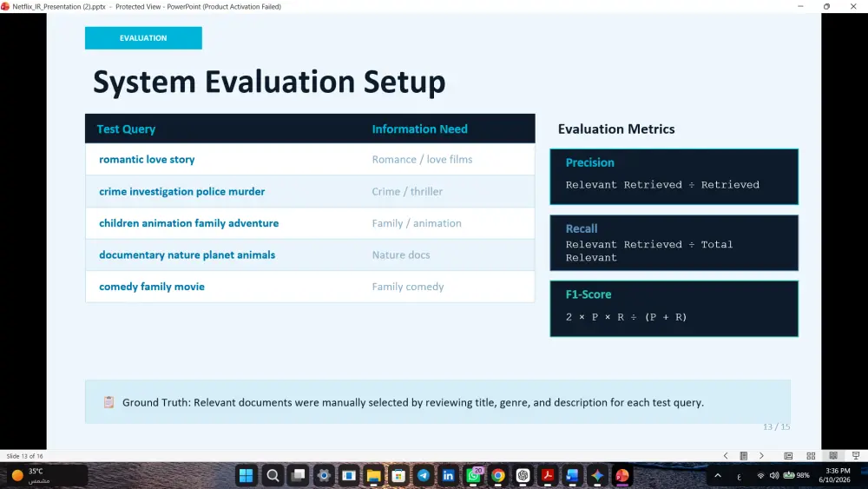The image size is (868, 489).
Task: Click the EVALUATION label on the slide
Action: (x=143, y=38)
